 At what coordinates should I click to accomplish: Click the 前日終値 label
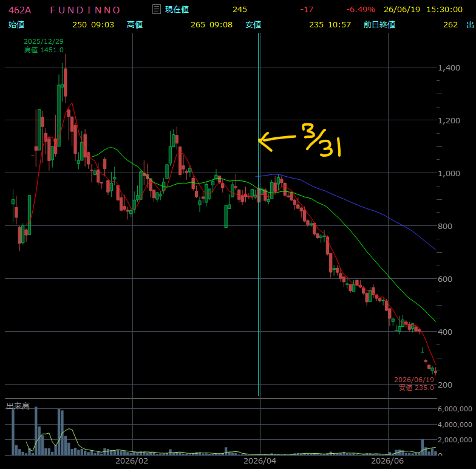[x=379, y=24]
